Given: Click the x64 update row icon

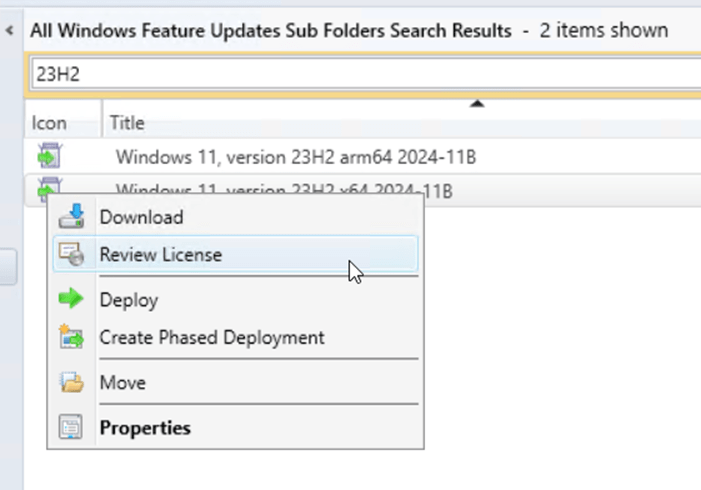Looking at the screenshot, I should [x=49, y=186].
